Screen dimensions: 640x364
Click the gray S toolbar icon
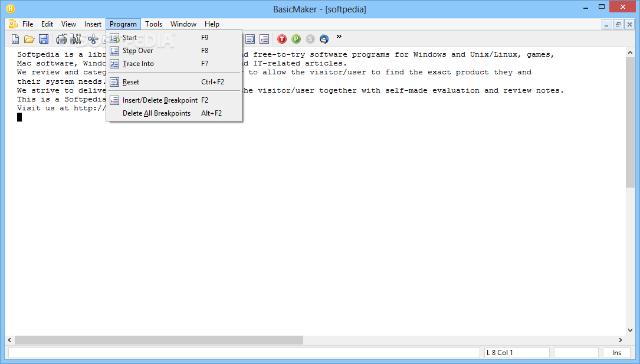(310, 39)
